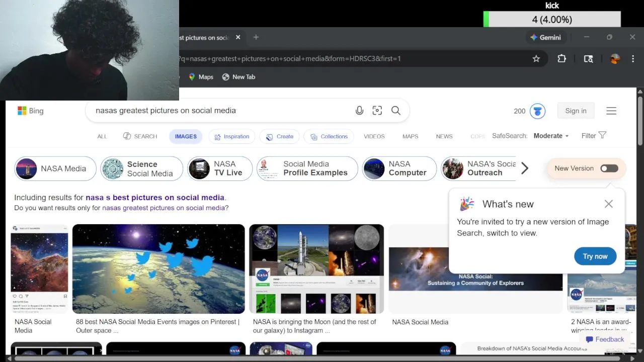Close the What's new popup
The width and height of the screenshot is (644, 362).
[609, 204]
